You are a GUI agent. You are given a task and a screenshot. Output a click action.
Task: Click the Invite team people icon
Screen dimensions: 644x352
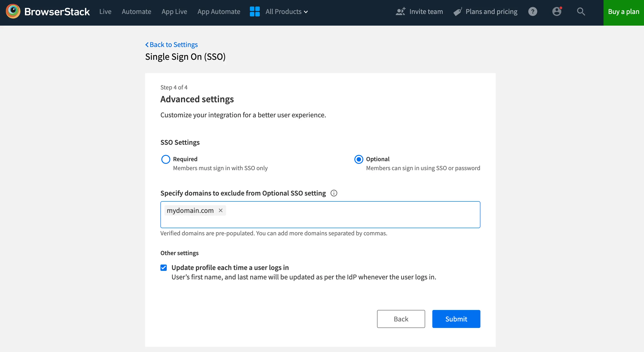tap(400, 11)
